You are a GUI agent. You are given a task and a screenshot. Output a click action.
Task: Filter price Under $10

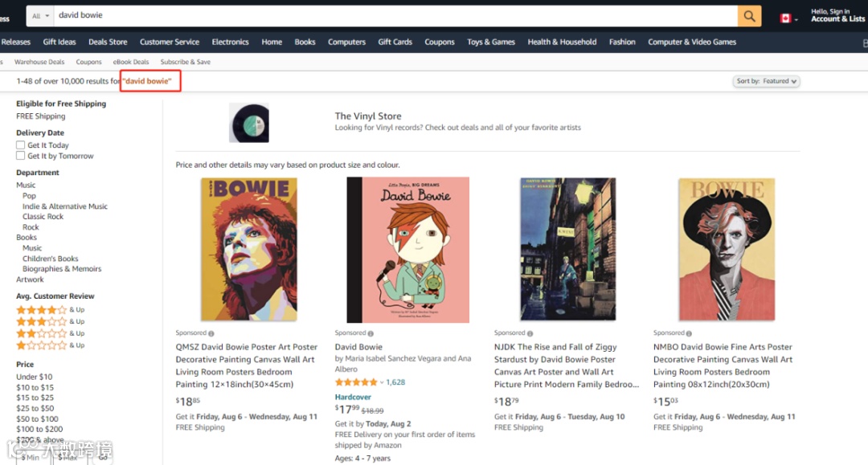coord(35,377)
